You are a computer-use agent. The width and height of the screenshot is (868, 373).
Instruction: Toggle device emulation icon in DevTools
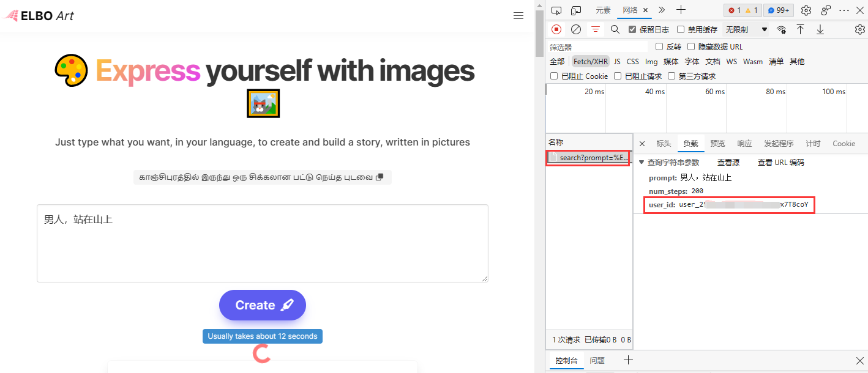[x=575, y=10]
